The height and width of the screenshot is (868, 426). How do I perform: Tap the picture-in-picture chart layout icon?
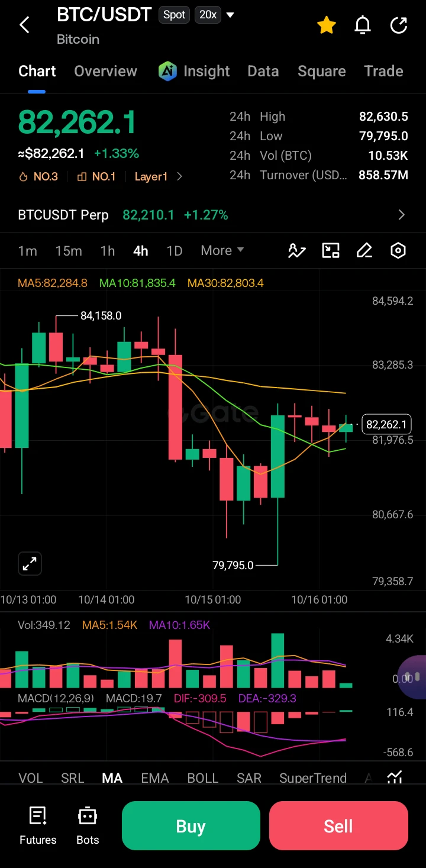click(x=331, y=251)
